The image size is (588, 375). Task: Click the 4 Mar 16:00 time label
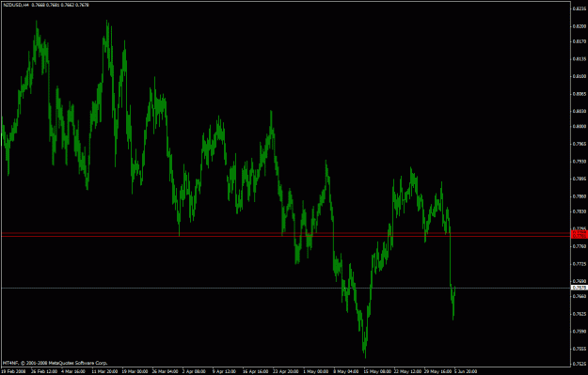73,371
